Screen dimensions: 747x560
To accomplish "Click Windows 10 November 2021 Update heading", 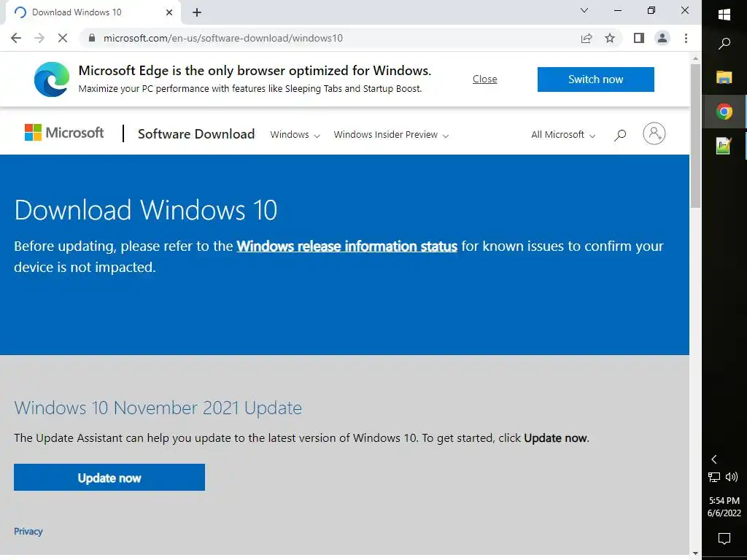I will click(158, 408).
